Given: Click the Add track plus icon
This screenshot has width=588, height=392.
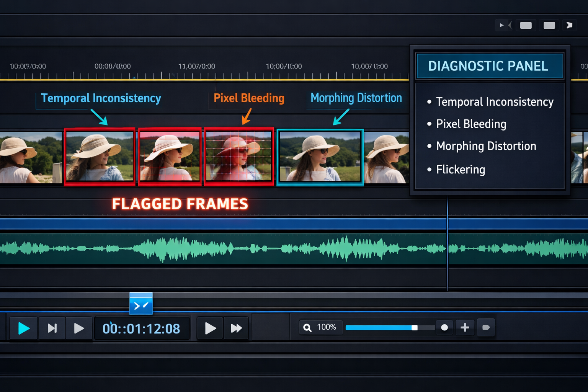Looking at the screenshot, I should point(465,327).
